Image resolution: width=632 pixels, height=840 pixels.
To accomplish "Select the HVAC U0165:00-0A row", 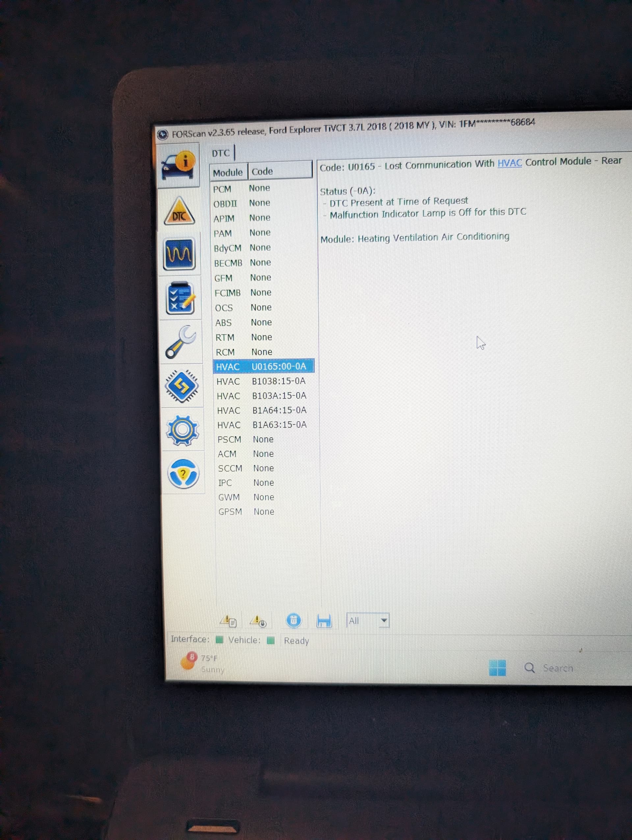I will point(264,366).
